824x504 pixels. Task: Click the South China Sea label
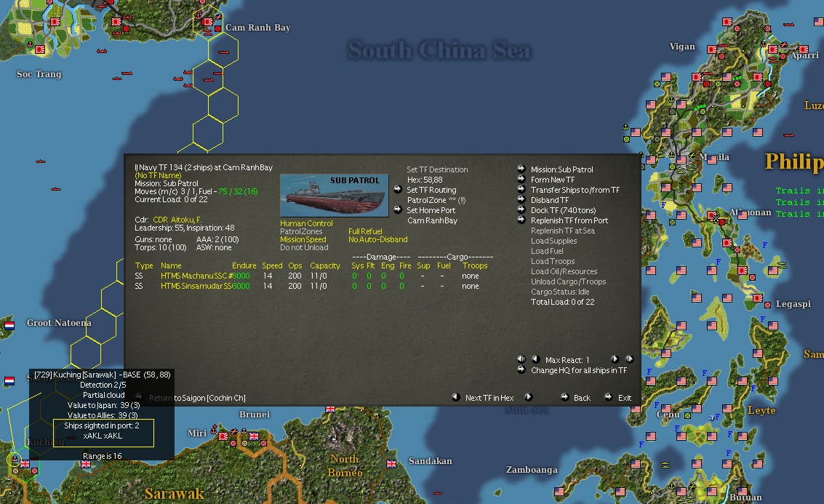coord(439,50)
